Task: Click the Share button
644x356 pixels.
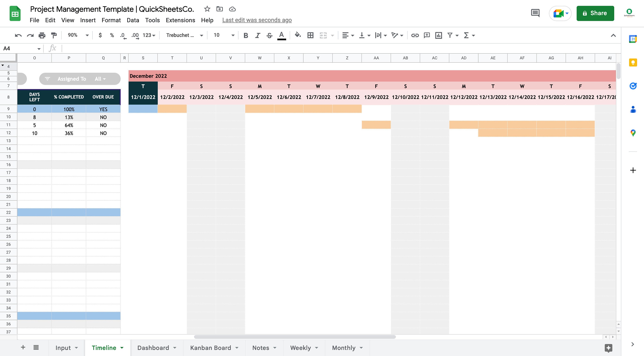Action: (595, 13)
